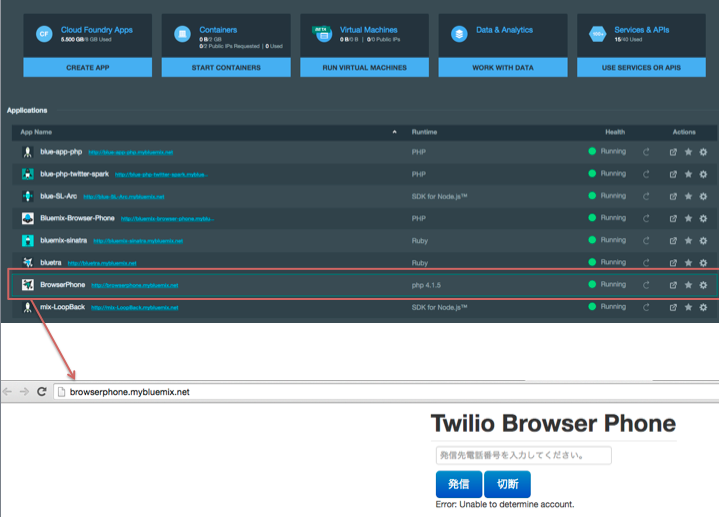Open bluemix-sinatra external link icon
This screenshot has height=517, width=719.
673,240
